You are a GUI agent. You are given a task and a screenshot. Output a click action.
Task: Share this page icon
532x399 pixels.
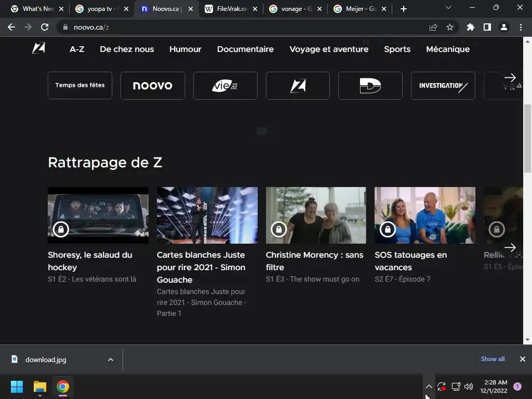[433, 27]
